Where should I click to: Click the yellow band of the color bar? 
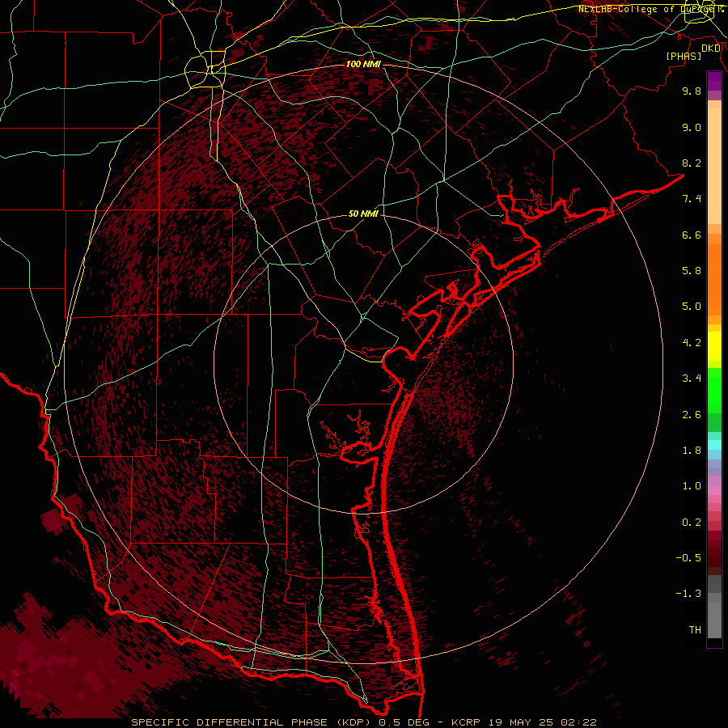[714, 346]
